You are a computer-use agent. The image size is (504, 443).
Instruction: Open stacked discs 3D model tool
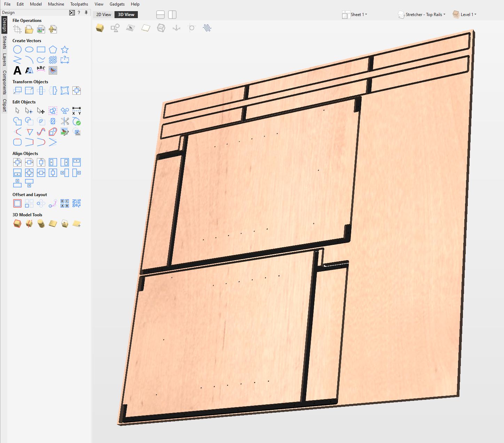coord(41,224)
